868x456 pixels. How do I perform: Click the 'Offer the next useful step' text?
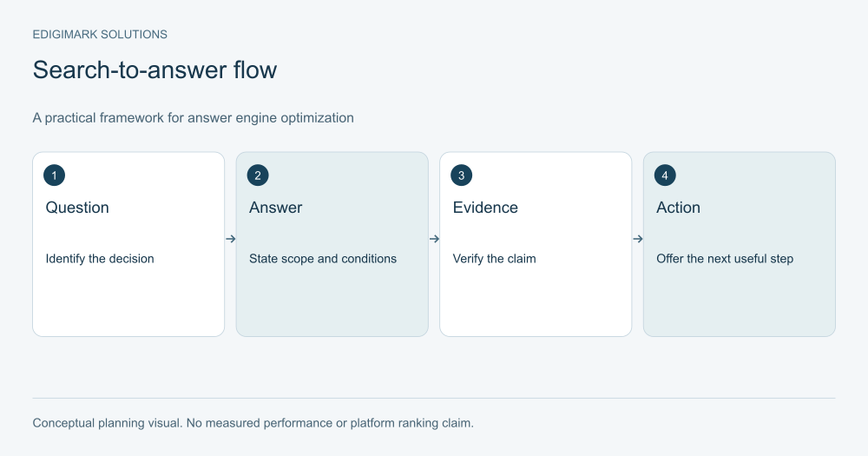coord(725,259)
